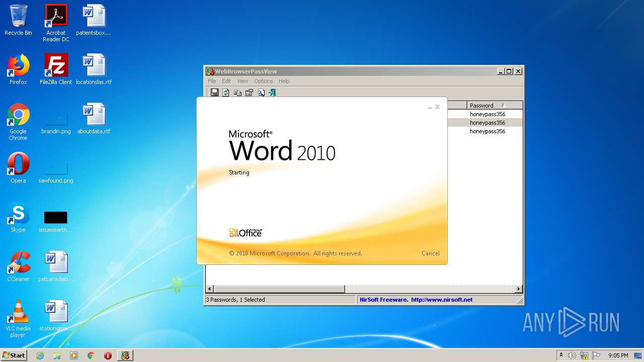Image resolution: width=644 pixels, height=362 pixels.
Task: Select Skype desktop shortcut
Action: point(18,217)
